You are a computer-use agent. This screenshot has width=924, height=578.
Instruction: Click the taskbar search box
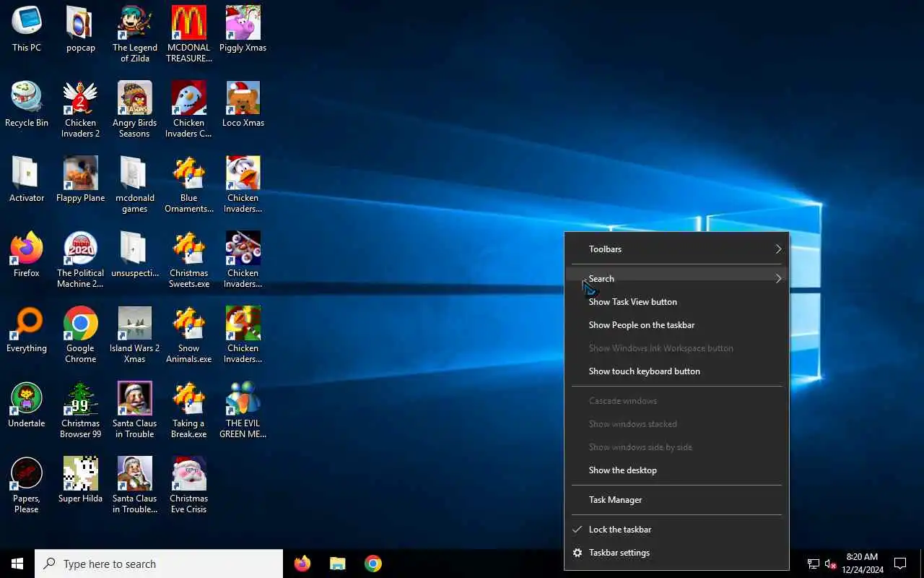tap(159, 564)
